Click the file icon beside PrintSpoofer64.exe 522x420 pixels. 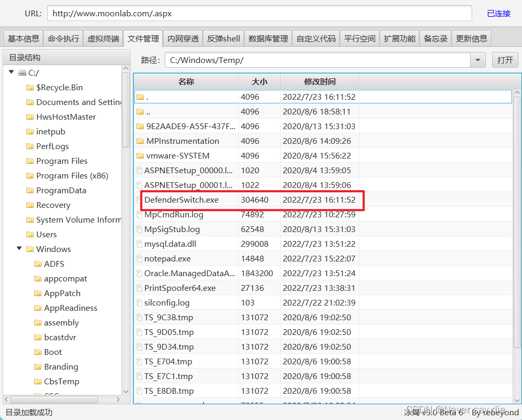139,288
